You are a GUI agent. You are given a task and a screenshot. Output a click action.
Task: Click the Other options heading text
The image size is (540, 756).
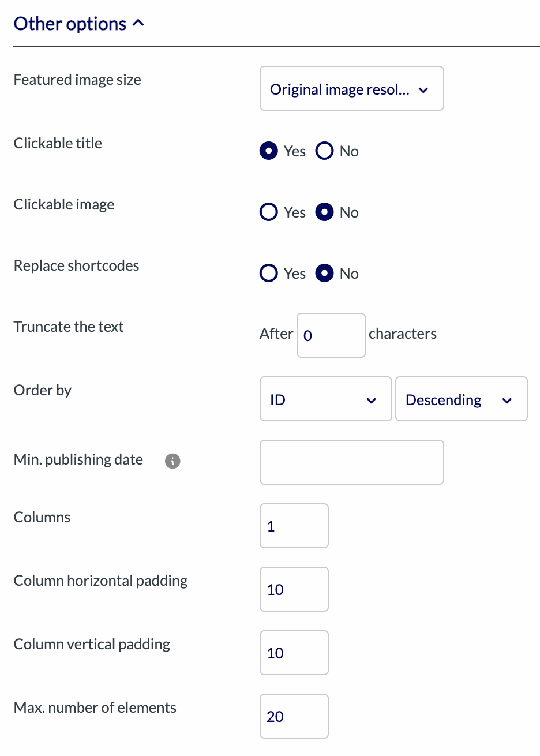click(x=70, y=24)
